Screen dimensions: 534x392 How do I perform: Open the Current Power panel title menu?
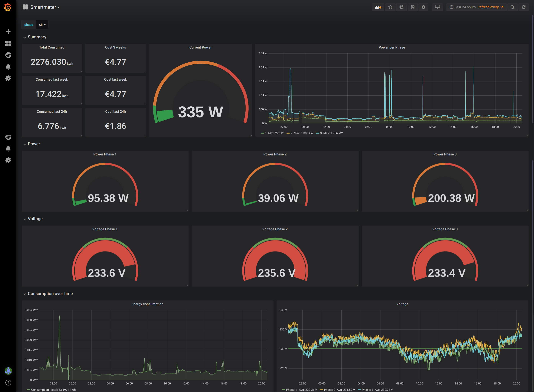click(x=200, y=47)
